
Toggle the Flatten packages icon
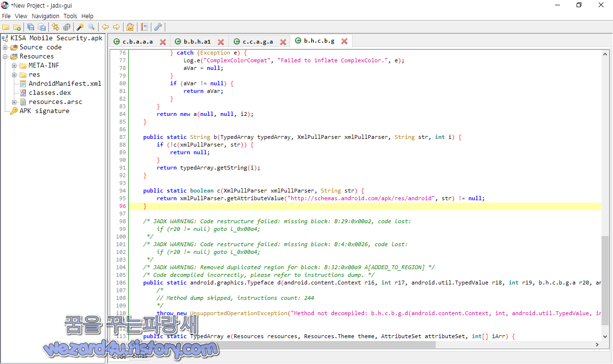[67, 27]
